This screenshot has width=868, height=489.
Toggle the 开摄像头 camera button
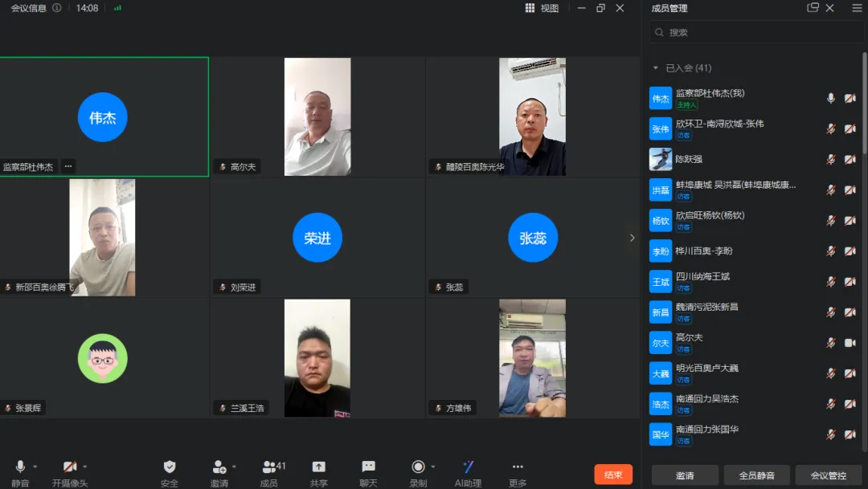click(x=70, y=468)
